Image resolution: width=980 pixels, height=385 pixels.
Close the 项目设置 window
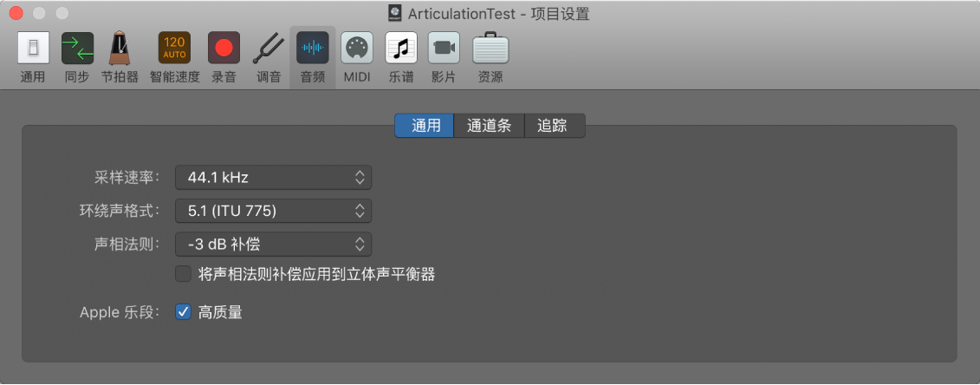[16, 13]
